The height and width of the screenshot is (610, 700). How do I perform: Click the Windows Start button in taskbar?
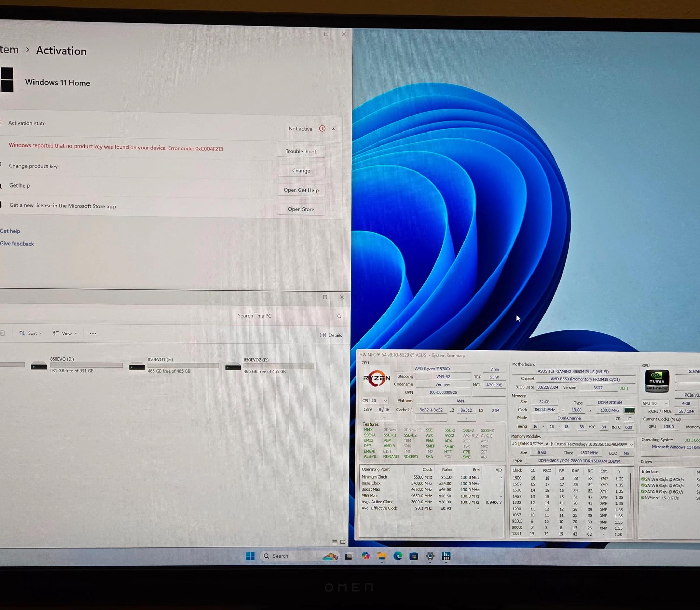click(250, 556)
